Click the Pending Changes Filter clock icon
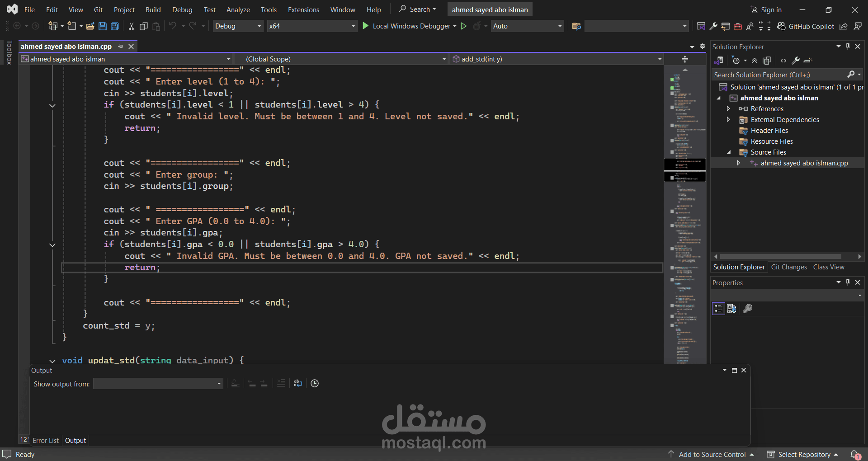Viewport: 868px width, 461px height. point(736,61)
